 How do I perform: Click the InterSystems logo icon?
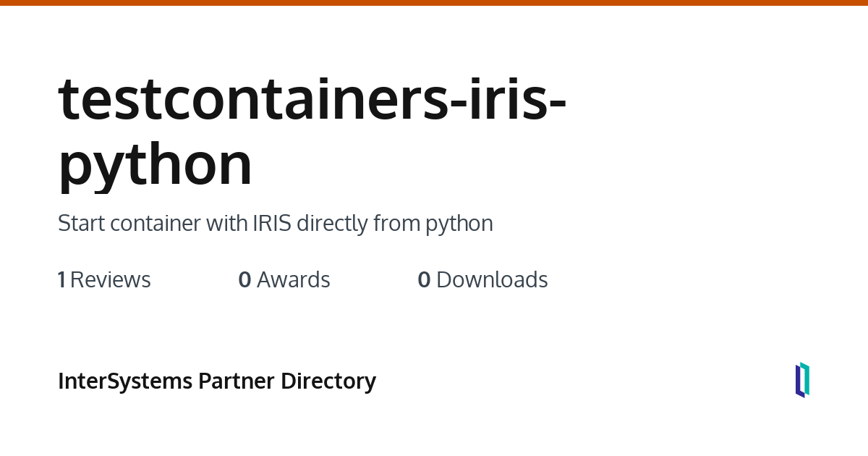coord(802,380)
